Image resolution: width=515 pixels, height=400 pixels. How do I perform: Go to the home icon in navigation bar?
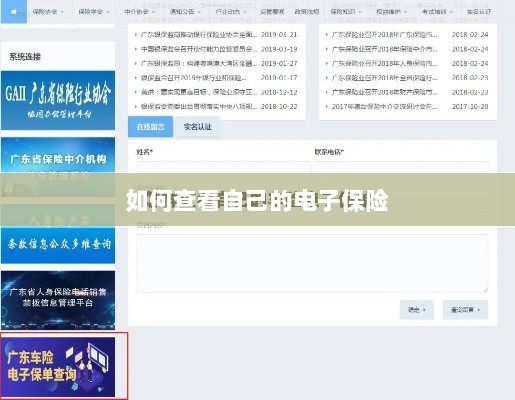point(14,12)
